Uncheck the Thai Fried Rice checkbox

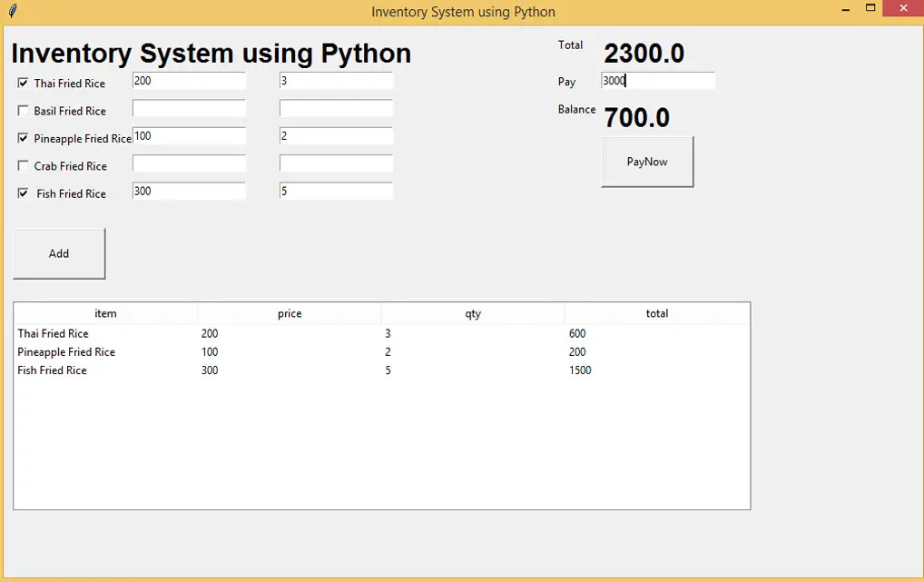[21, 83]
